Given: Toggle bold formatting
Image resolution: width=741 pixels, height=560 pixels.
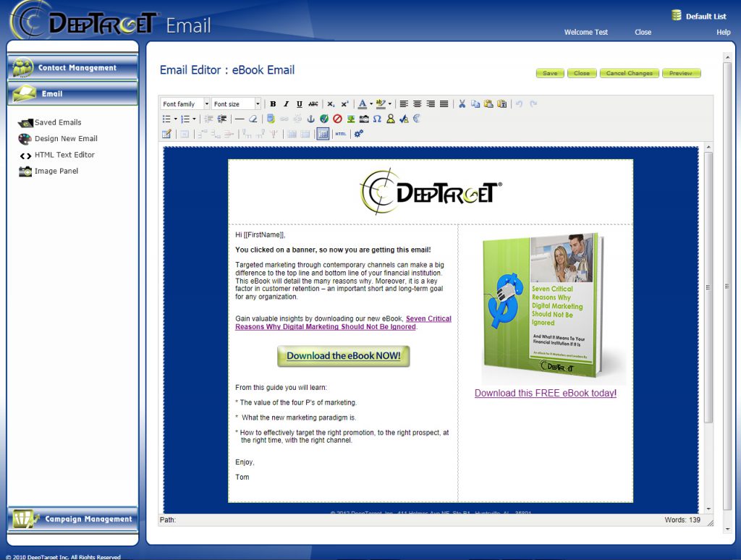Looking at the screenshot, I should (x=273, y=104).
